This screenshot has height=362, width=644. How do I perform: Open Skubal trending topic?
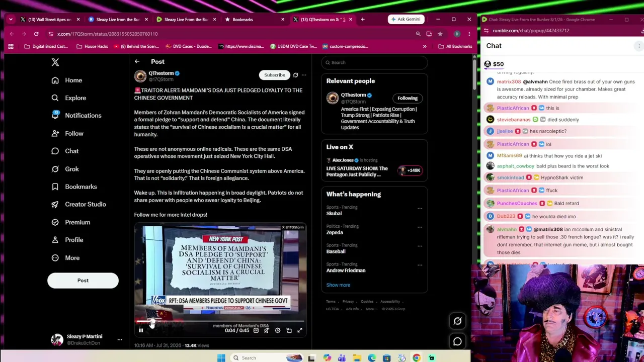[334, 214]
